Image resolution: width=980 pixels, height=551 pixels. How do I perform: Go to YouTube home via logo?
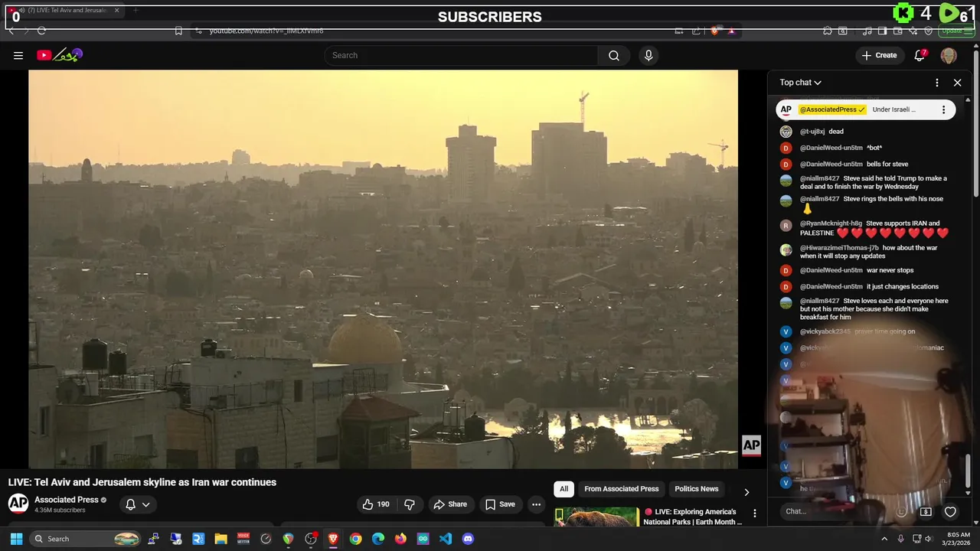pos(60,55)
